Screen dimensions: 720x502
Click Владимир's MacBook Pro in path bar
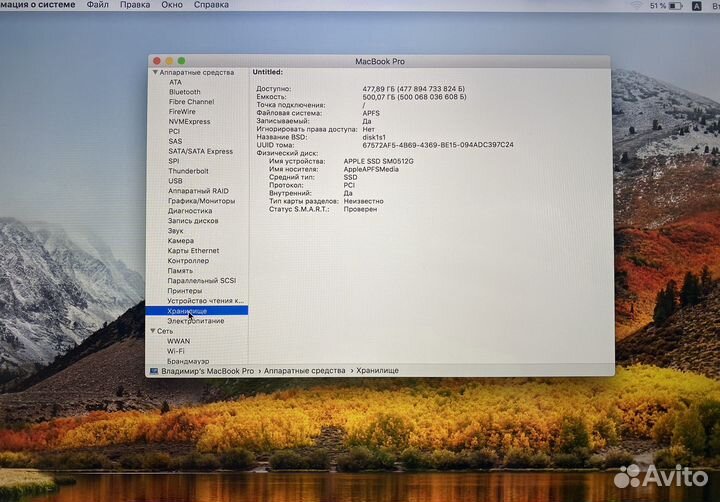coord(208,371)
